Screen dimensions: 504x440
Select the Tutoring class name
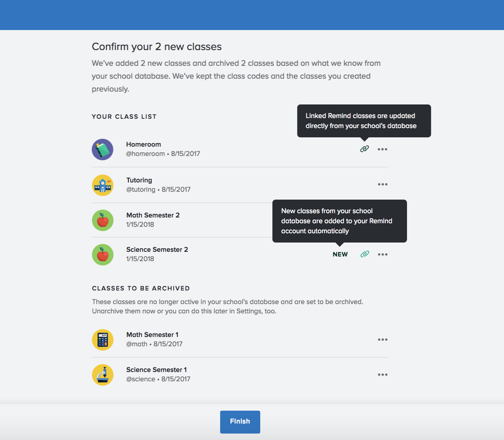(x=139, y=180)
